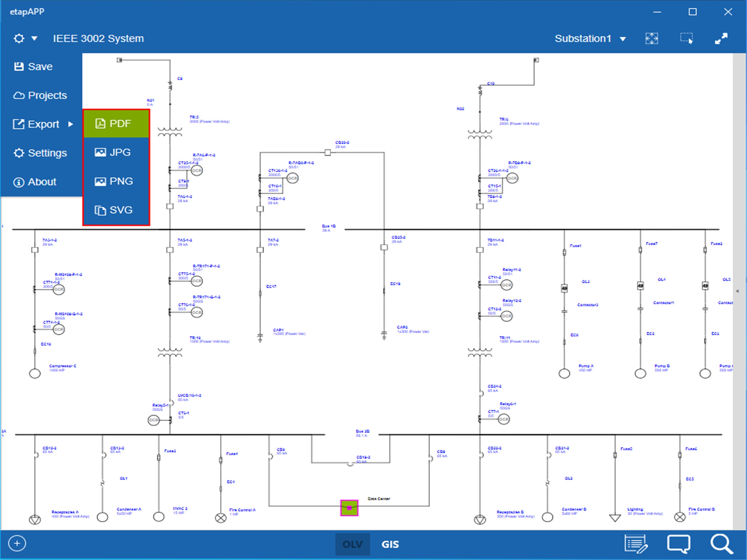Viewport: 747px width, 560px height.
Task: Click the expand fullscreen arrows icon
Action: click(721, 39)
